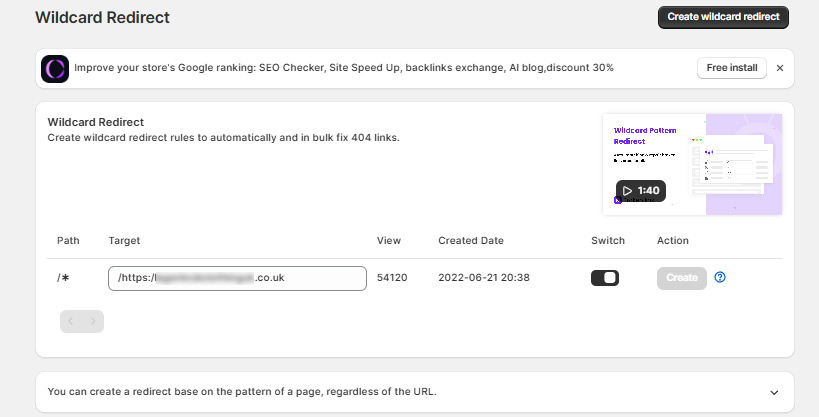Click the SEO Checker promotion banner text

(344, 68)
